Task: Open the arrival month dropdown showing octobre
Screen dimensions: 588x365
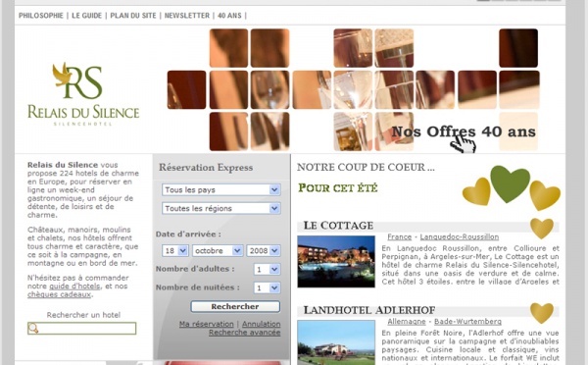Action: (218, 251)
